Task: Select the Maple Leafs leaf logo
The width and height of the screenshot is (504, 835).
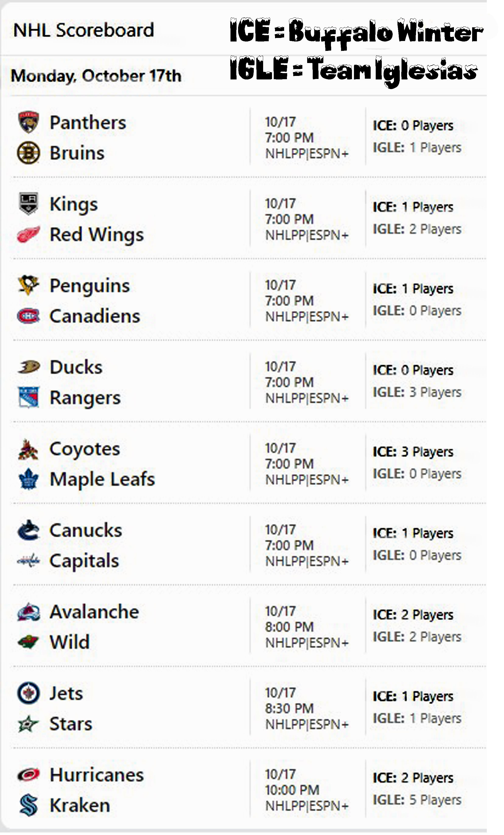Action: [x=29, y=479]
